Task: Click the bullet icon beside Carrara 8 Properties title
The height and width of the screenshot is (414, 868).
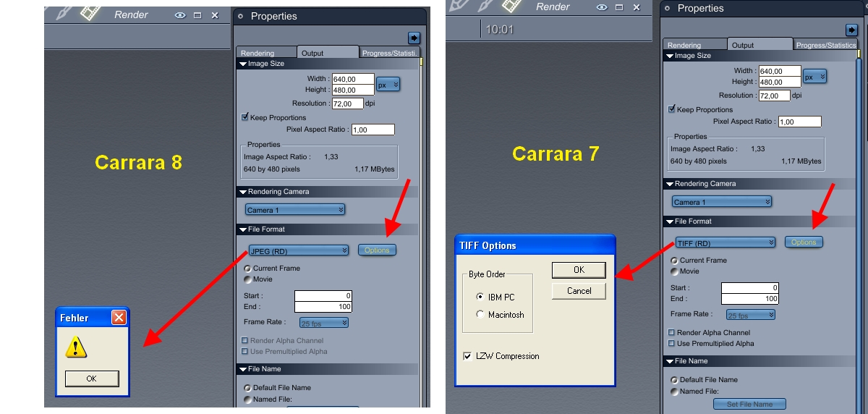Action: (x=240, y=16)
